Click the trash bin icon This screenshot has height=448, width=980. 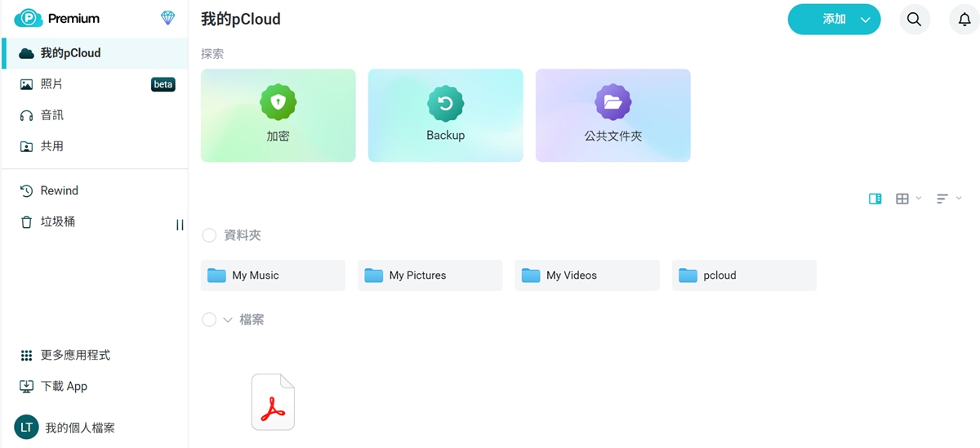click(x=26, y=222)
